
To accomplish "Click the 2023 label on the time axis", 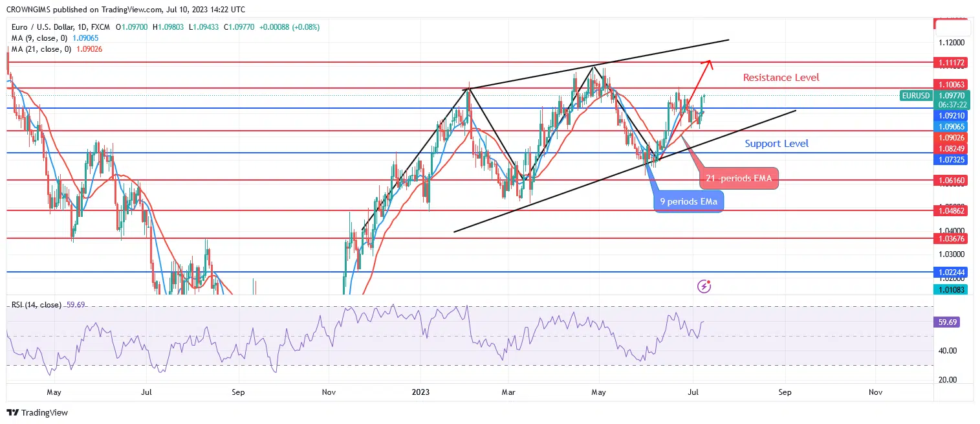I will click(420, 392).
